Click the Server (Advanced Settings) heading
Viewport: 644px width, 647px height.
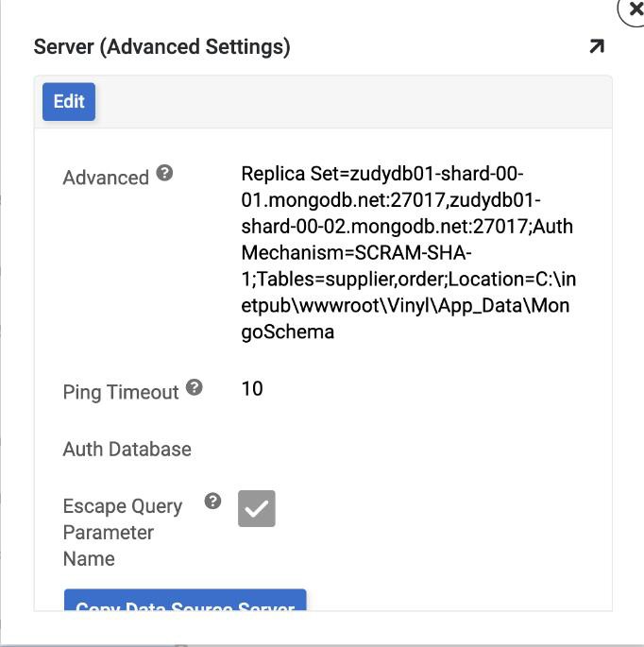(x=161, y=46)
